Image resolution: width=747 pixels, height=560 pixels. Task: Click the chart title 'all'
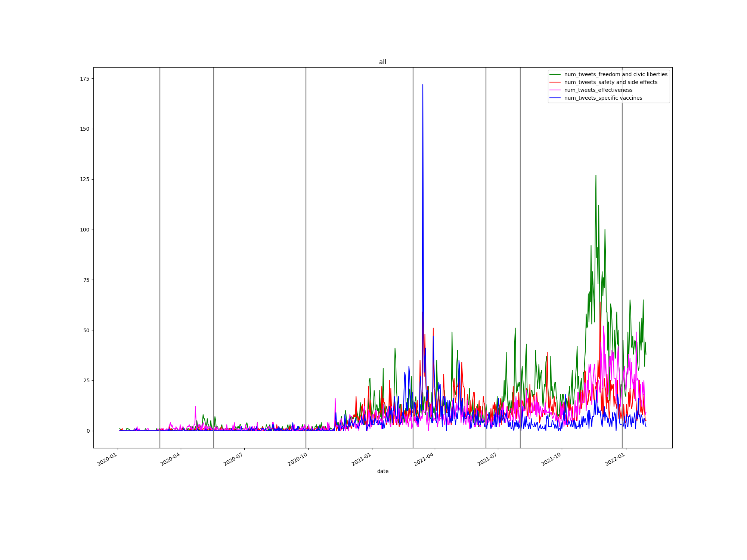click(382, 62)
